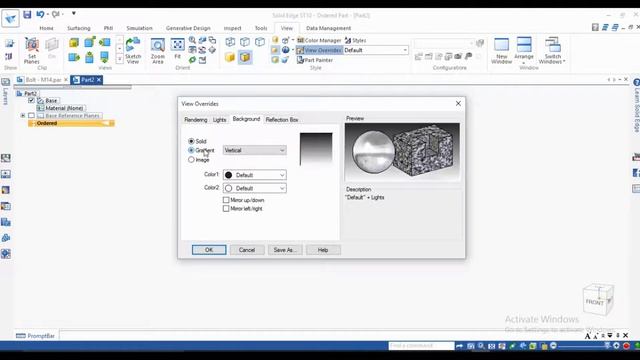Screen dimensions: 640x360
Task: Expand the Base Reference Planes node
Action: click(x=23, y=116)
